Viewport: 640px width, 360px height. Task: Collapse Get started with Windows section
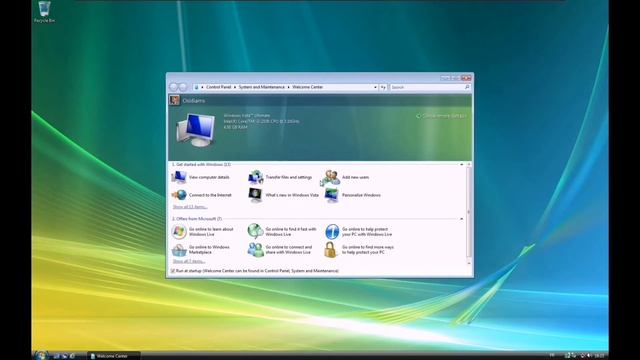[x=462, y=164]
